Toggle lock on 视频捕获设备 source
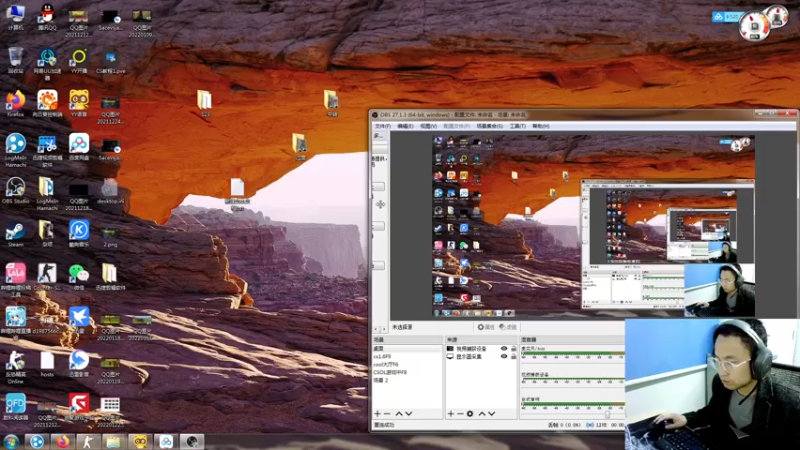 click(x=513, y=348)
